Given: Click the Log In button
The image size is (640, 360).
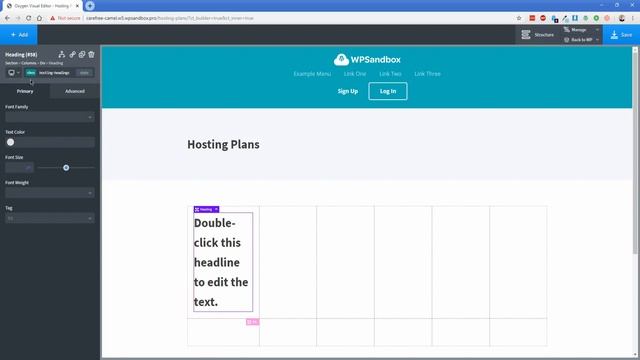Looking at the screenshot, I should coord(388,91).
